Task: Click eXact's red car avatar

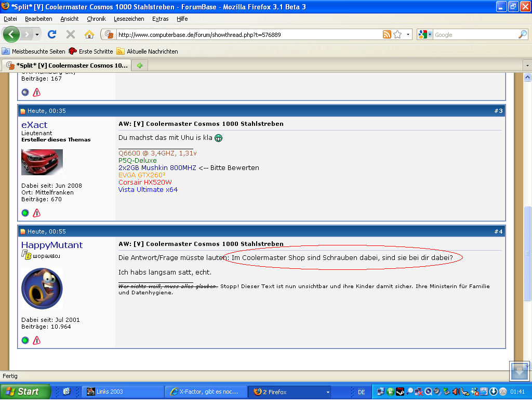Action: click(x=42, y=162)
